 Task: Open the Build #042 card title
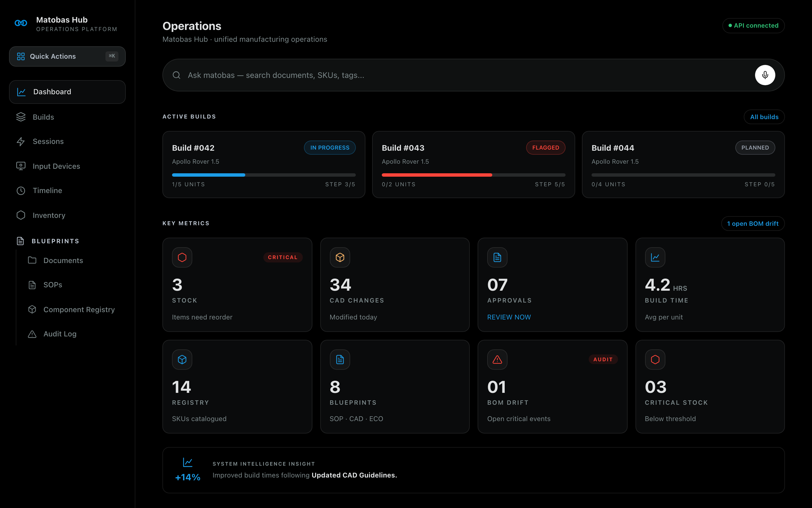click(193, 148)
